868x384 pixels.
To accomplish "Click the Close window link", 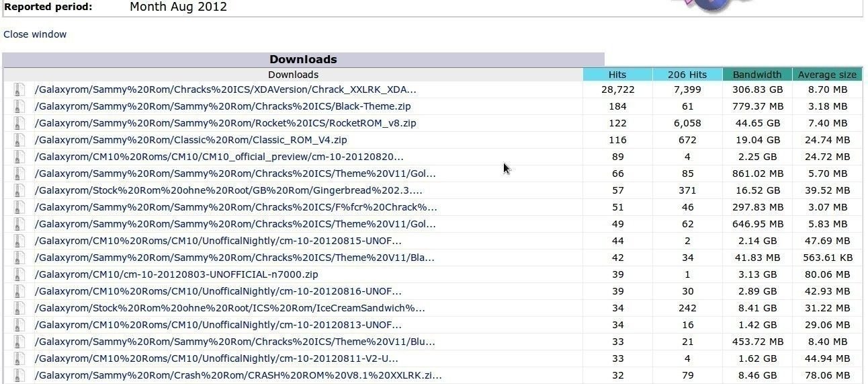I will click(35, 34).
